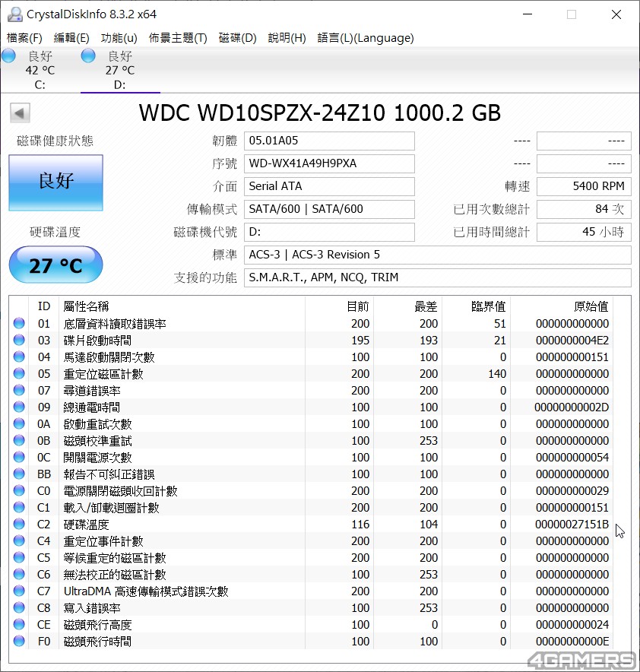640x672 pixels.
Task: Click the 27 °C temperature button
Action: click(x=55, y=265)
